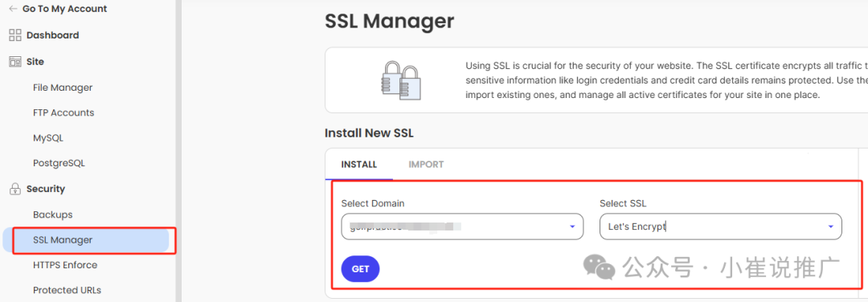This screenshot has height=302, width=868.
Task: Open File Manager in sidebar
Action: coord(63,88)
